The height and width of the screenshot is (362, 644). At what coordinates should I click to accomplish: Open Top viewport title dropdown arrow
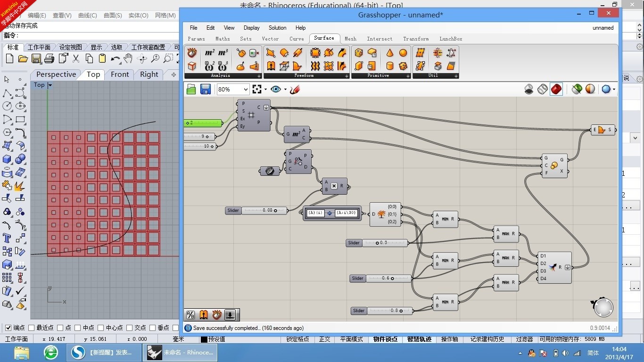[x=50, y=85]
